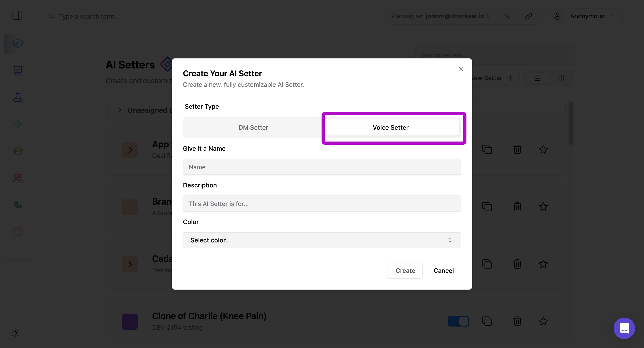Select the DM Setter tab
Viewport: 644px width, 348px height.
(253, 127)
